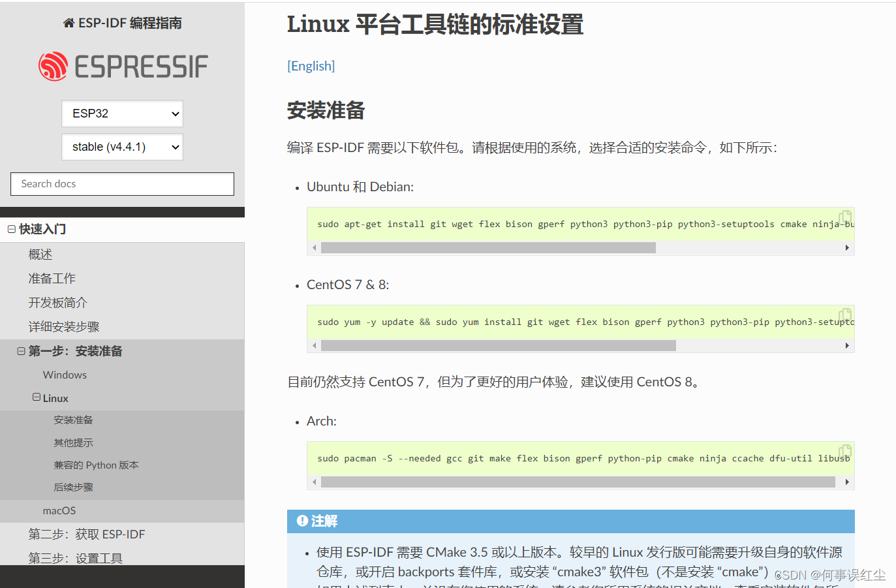Copy the Arch pacman command

pos(845,451)
